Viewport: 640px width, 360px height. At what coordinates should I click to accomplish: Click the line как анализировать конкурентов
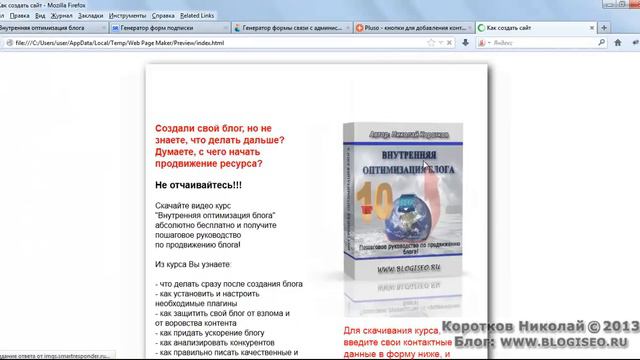(214, 343)
